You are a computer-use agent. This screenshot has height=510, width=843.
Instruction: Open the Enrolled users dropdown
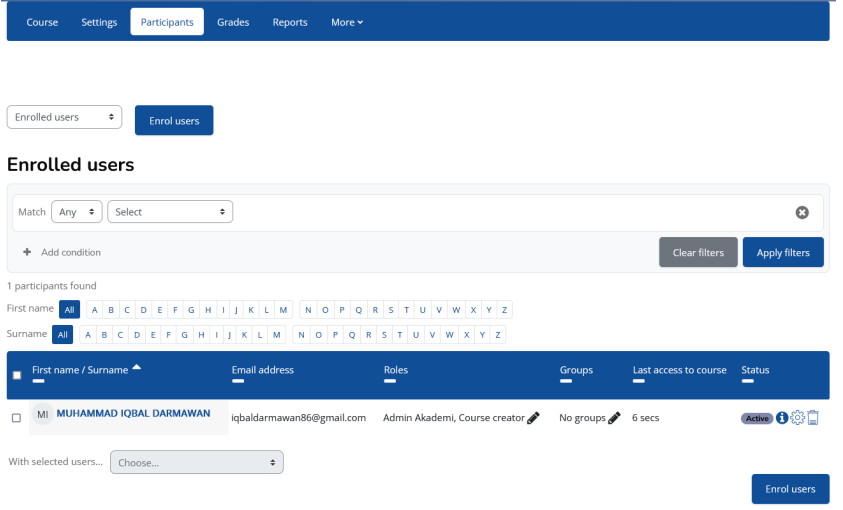[64, 117]
